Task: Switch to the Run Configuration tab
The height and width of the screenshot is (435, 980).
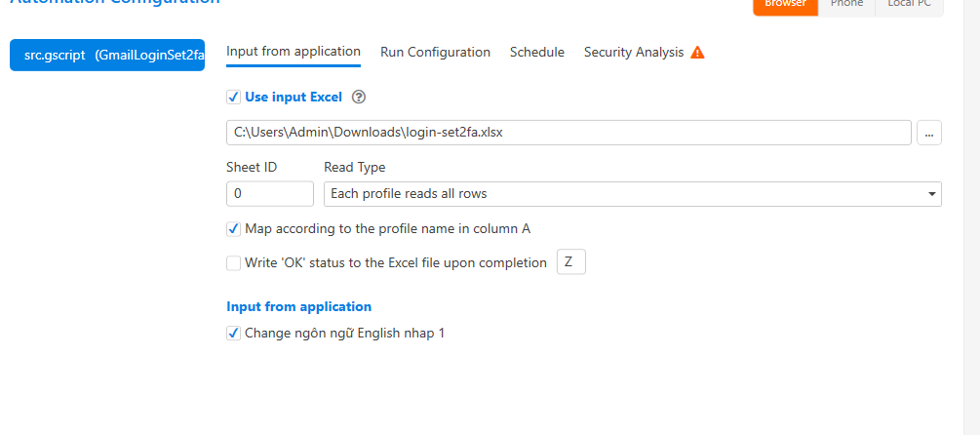Action: click(435, 53)
